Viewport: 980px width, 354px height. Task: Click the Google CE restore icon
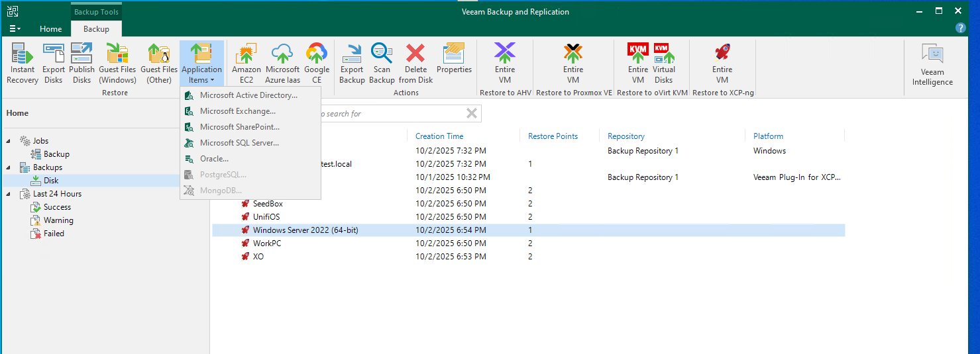pyautogui.click(x=317, y=64)
